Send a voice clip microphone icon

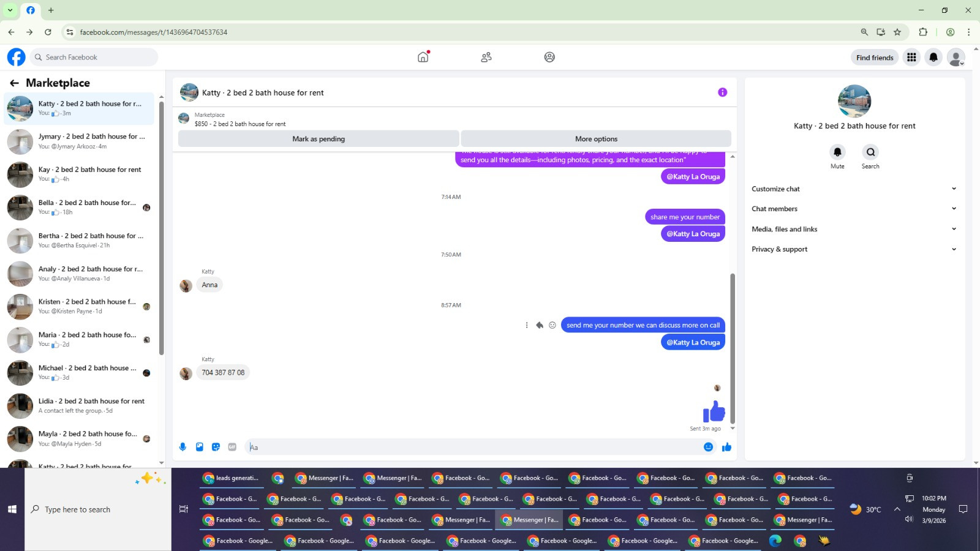tap(183, 447)
